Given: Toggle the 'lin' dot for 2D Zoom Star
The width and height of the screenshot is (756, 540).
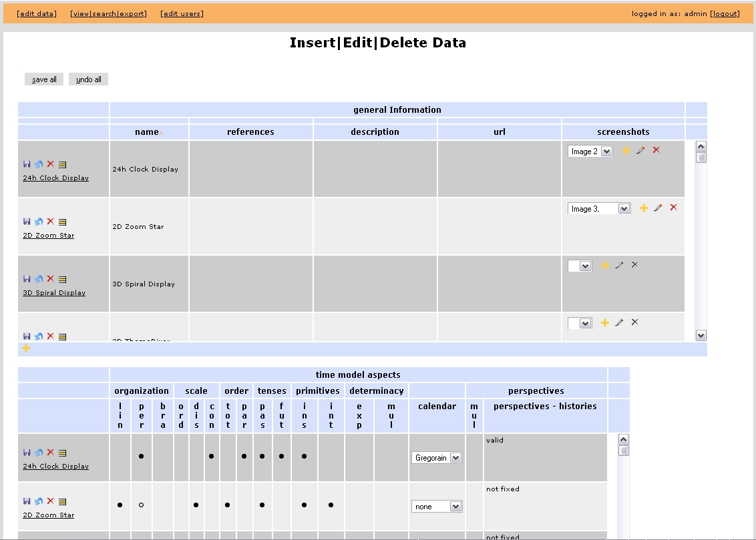Looking at the screenshot, I should coord(120,505).
